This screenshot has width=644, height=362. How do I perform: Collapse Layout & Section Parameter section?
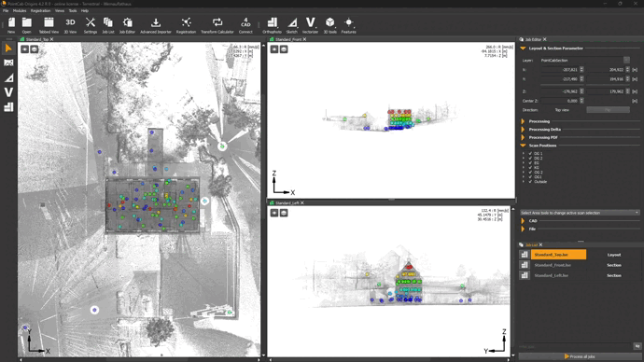(x=523, y=49)
